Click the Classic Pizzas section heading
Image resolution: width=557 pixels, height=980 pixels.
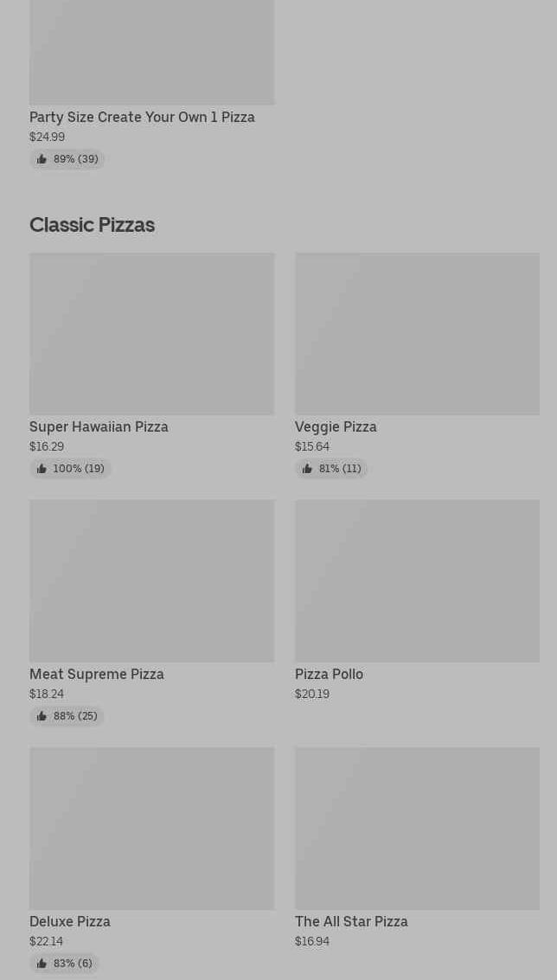(x=92, y=225)
